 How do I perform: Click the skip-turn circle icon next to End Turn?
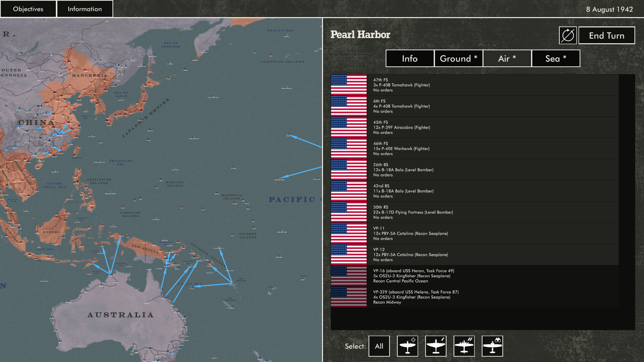[x=568, y=35]
